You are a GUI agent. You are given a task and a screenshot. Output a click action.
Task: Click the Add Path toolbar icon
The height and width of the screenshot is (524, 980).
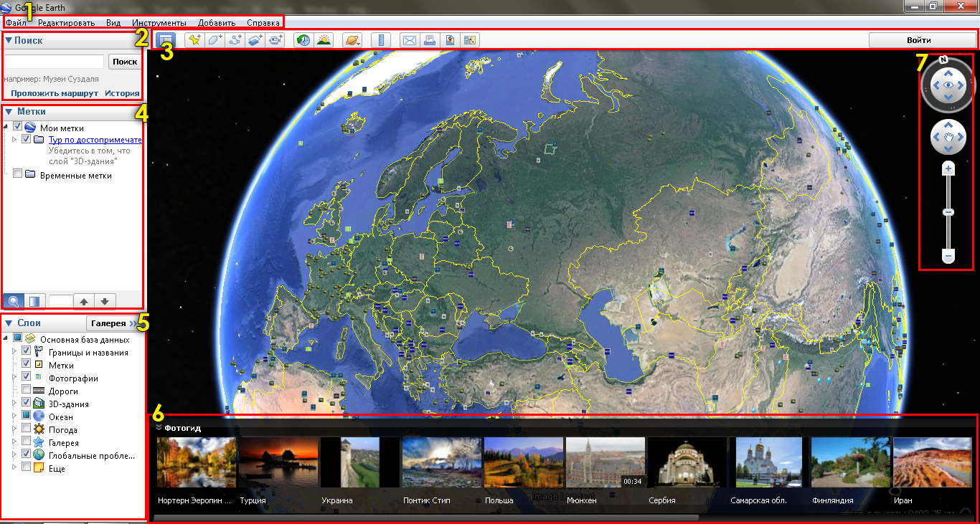(235, 40)
